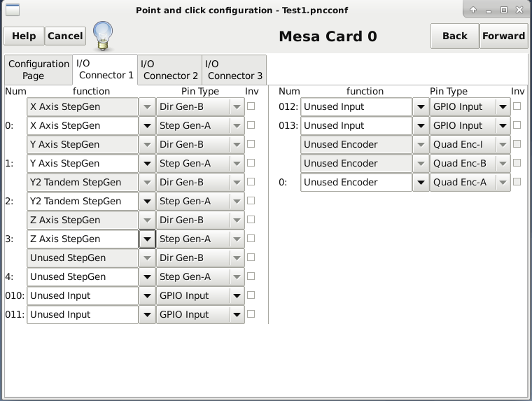Screen dimensions: 532x401
Task: Check Inv box for input 012
Action: click(517, 106)
